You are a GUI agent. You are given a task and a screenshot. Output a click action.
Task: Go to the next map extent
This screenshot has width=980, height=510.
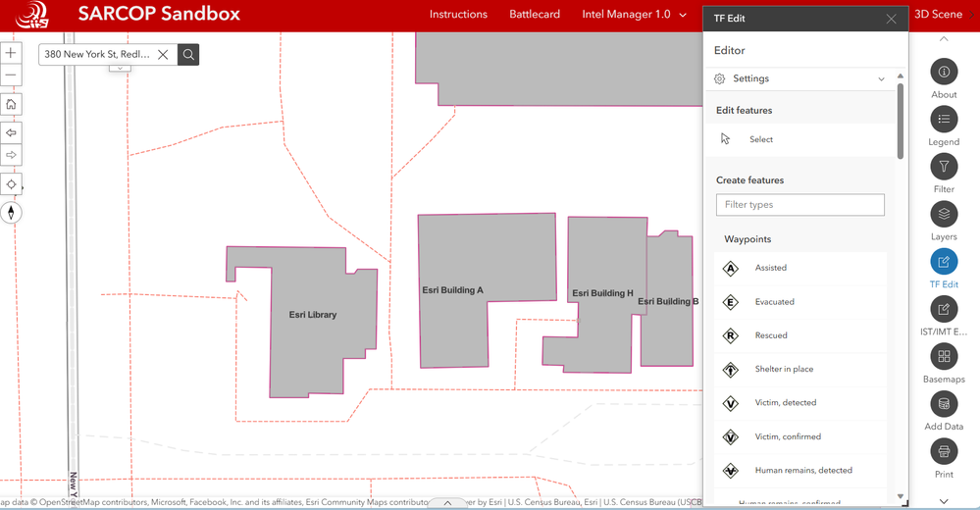click(x=11, y=155)
